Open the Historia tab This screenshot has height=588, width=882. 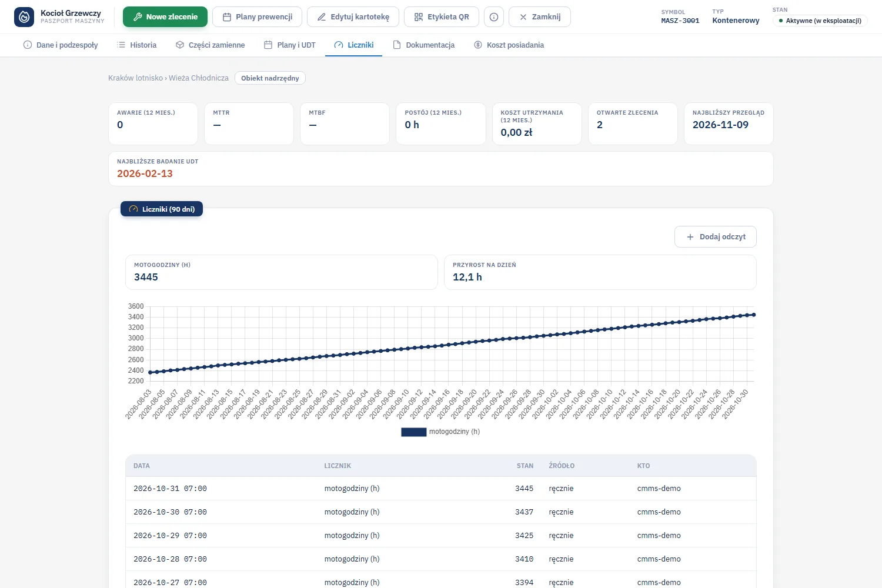pyautogui.click(x=137, y=45)
